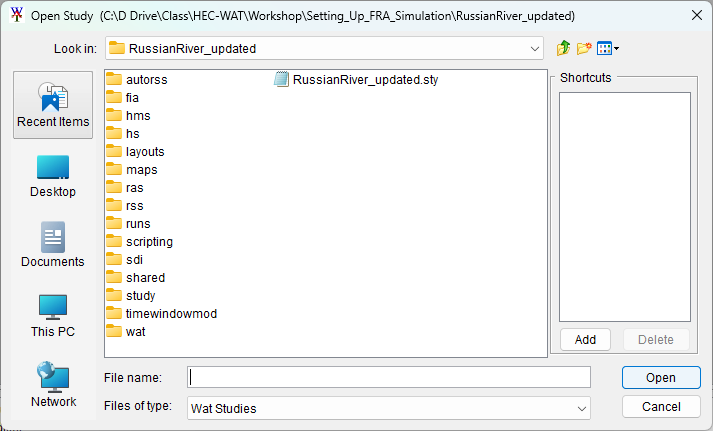This screenshot has height=431, width=713.
Task: Select the hms folder
Action: pyautogui.click(x=137, y=116)
